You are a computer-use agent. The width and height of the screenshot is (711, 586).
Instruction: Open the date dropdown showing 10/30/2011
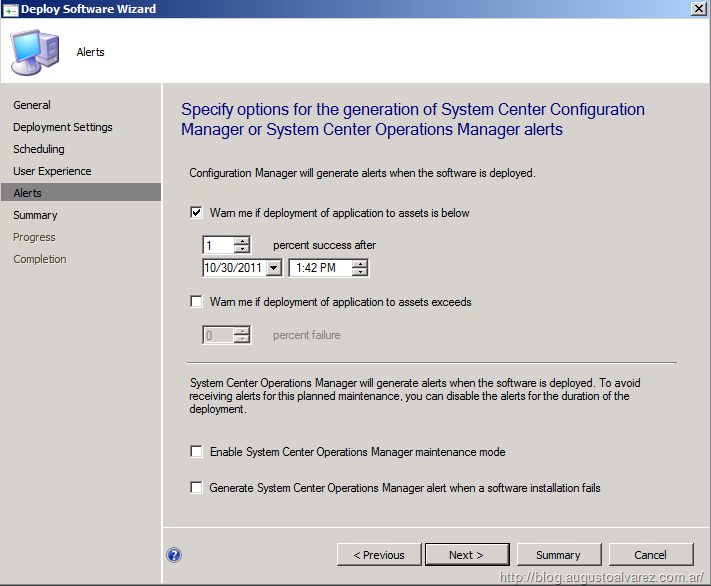274,268
